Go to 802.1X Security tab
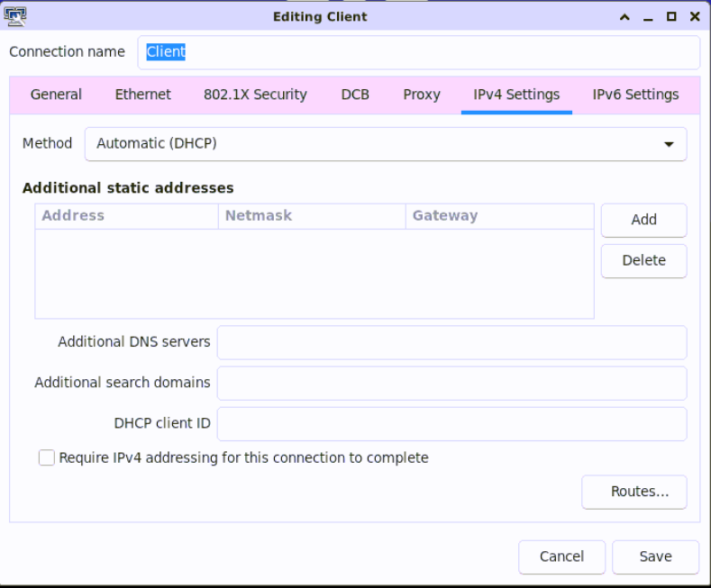This screenshot has height=588, width=711. coord(255,95)
